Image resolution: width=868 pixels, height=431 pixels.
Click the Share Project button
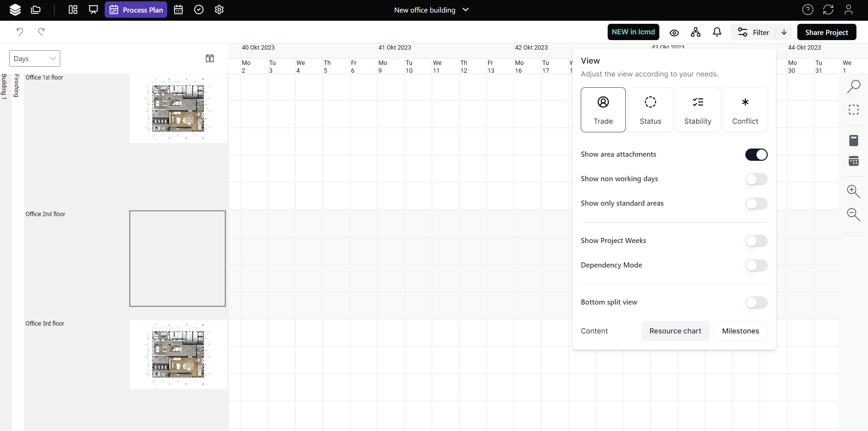826,32
